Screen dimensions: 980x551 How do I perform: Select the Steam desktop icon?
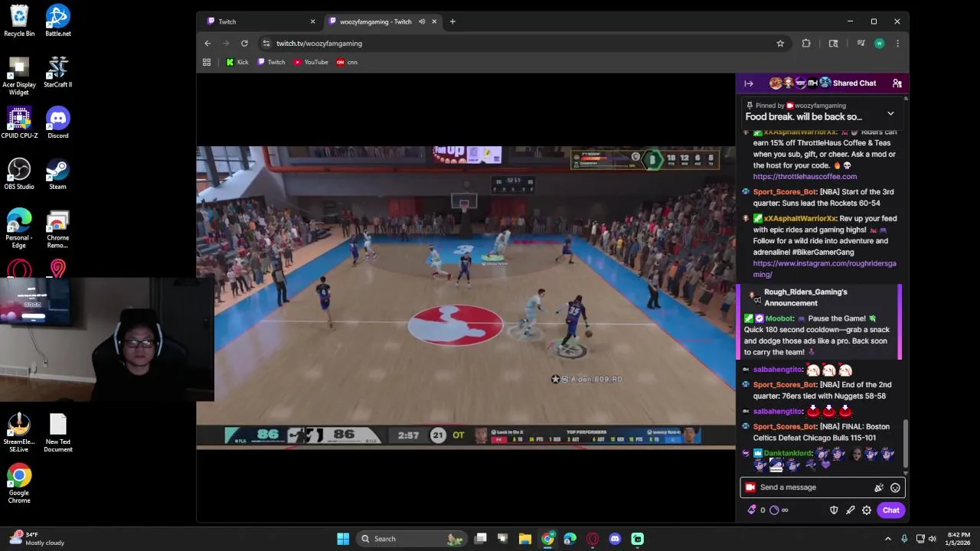[x=58, y=174]
